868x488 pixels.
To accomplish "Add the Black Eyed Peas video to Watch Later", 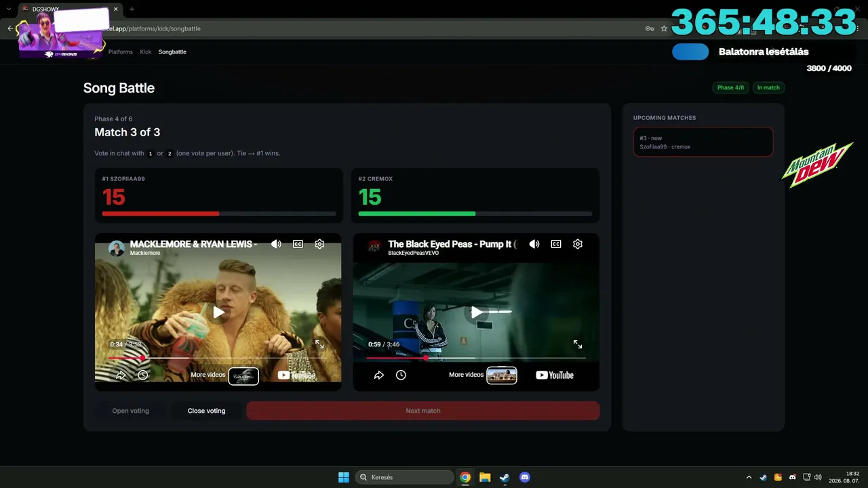I will pyautogui.click(x=401, y=375).
